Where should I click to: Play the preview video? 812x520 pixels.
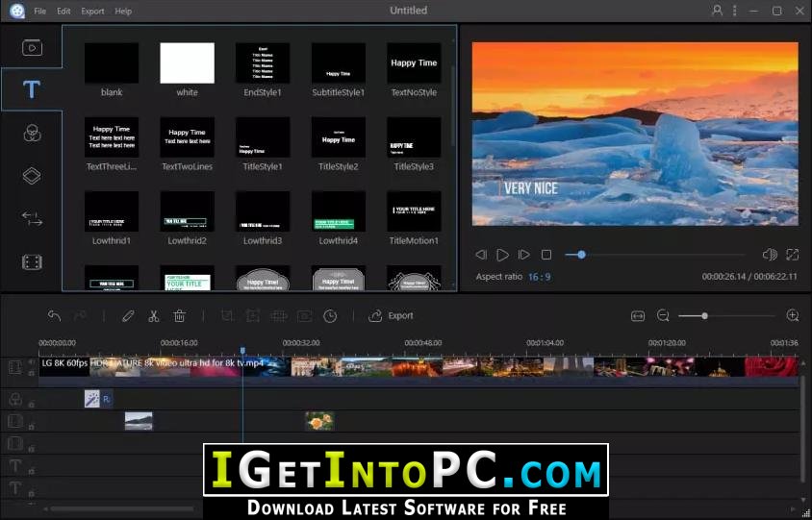(502, 255)
